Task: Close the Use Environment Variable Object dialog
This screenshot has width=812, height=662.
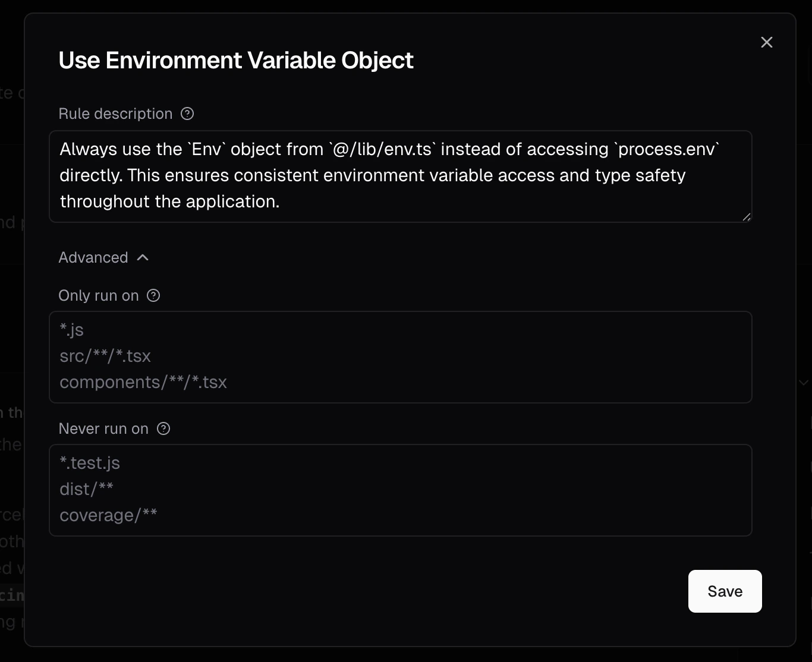Action: tap(767, 42)
